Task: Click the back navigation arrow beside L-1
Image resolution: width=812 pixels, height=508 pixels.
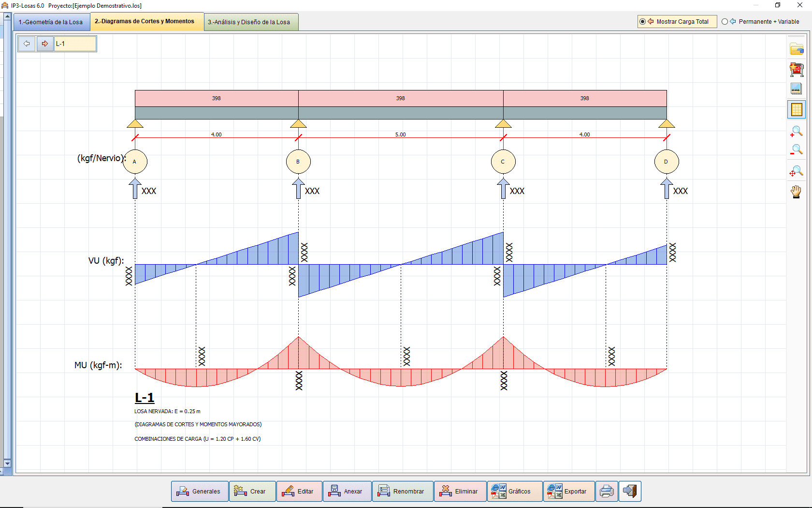Action: click(x=27, y=44)
